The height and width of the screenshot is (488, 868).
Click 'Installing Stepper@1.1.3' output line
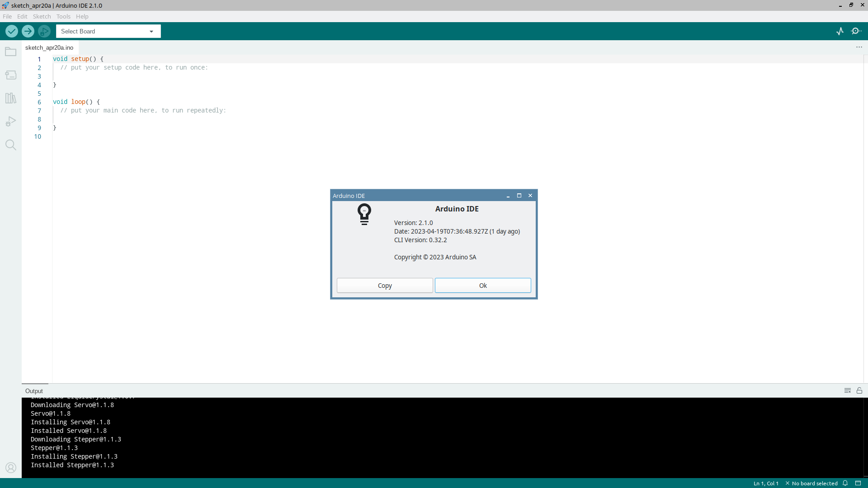pos(74,456)
